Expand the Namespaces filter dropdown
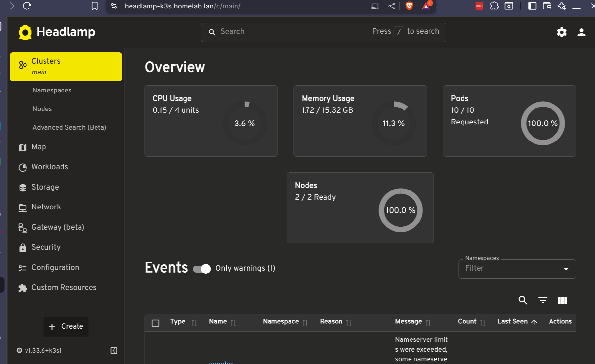 point(566,269)
